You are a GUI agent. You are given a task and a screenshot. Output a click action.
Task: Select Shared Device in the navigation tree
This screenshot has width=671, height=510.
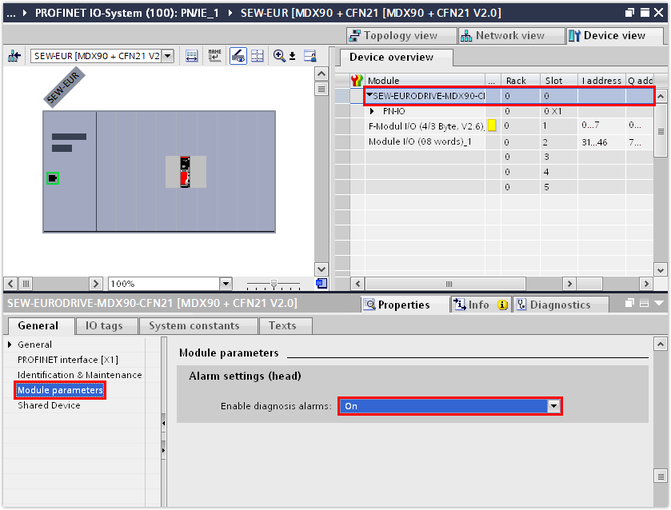47,405
